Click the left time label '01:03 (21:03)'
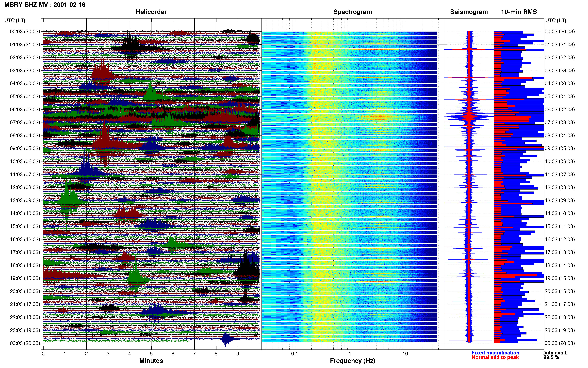588x368 pixels. [x=25, y=45]
